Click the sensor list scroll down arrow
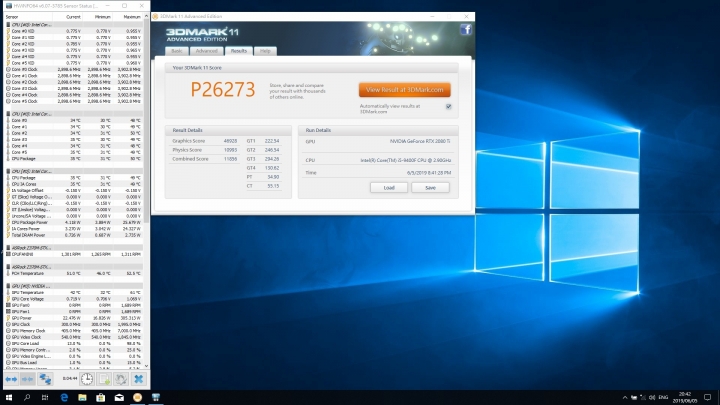720x405 pixels. coord(146,366)
